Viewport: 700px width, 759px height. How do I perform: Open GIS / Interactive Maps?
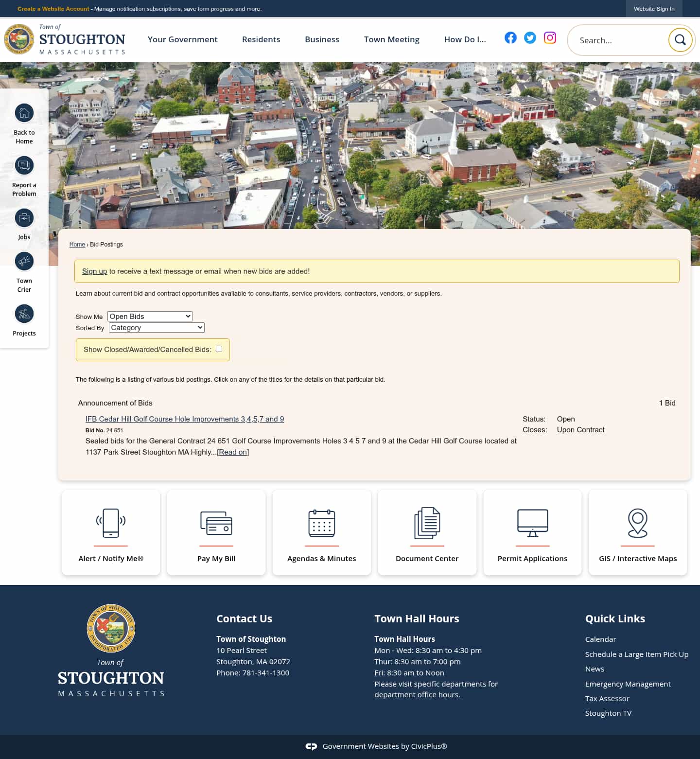pyautogui.click(x=637, y=532)
